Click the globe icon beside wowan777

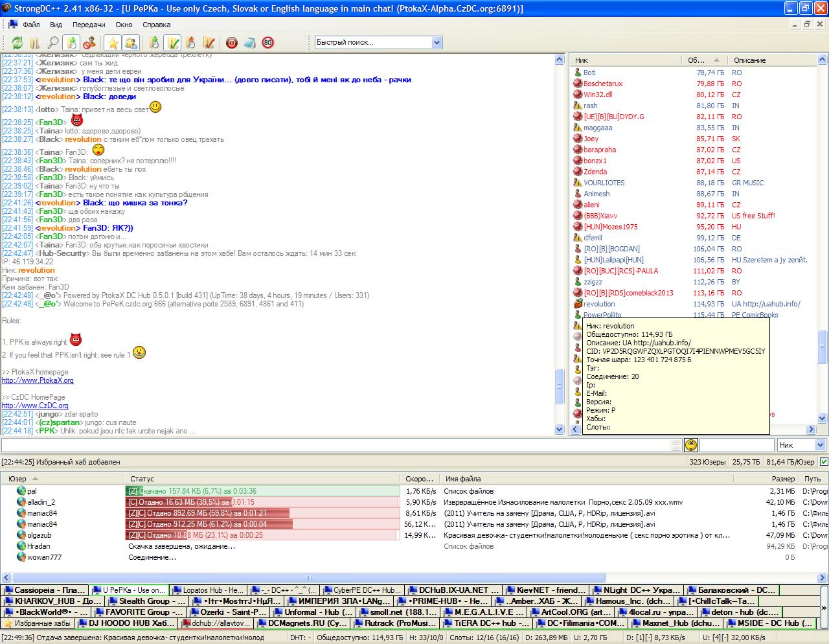(21, 557)
